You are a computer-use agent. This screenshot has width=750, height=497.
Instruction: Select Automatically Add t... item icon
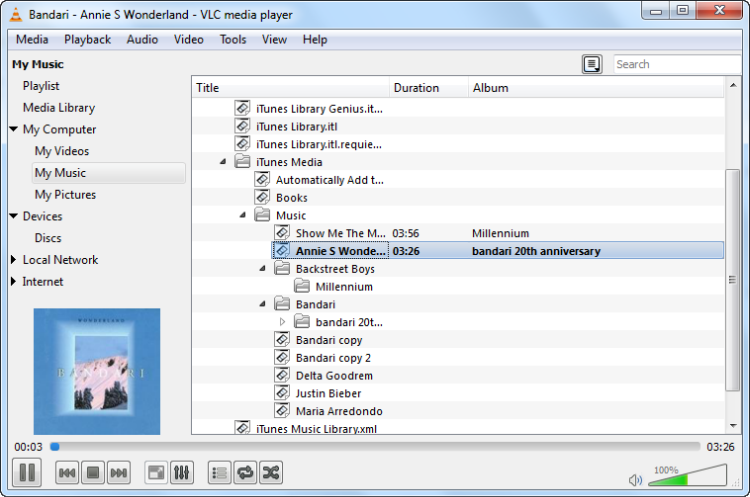point(262,179)
